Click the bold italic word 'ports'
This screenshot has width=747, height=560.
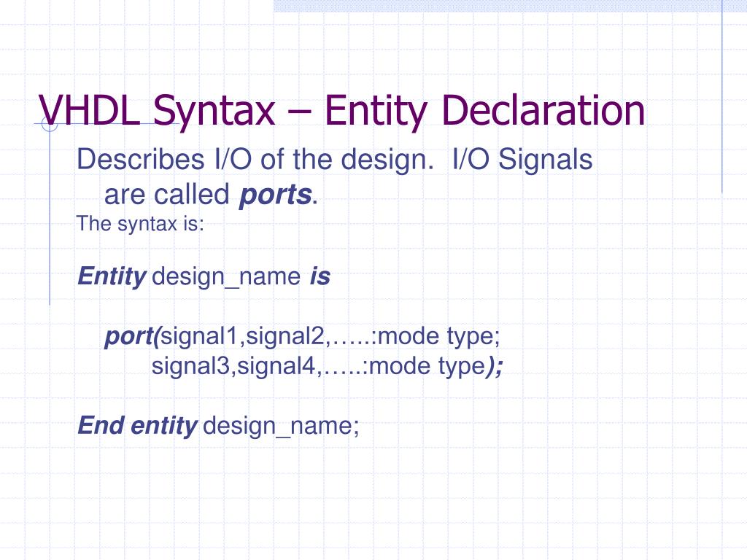[275, 195]
